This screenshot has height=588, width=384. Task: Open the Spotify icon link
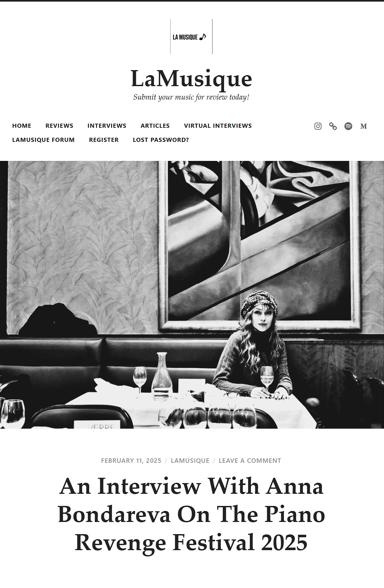(348, 126)
